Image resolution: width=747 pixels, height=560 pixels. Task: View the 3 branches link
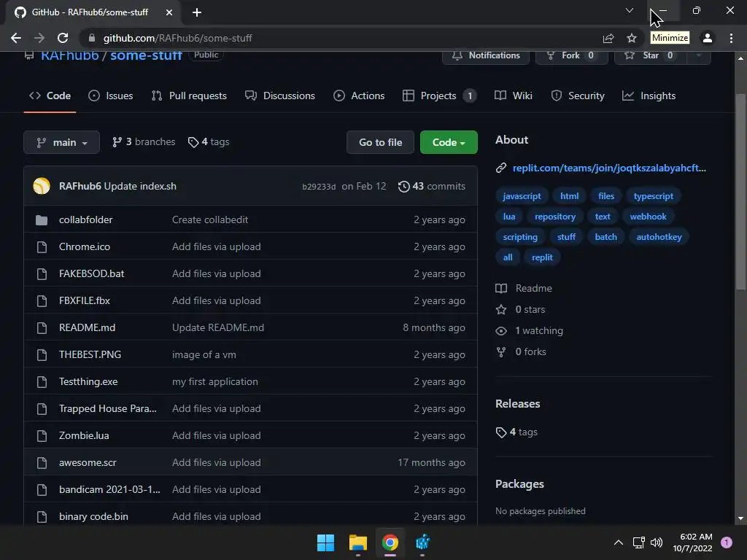(x=144, y=142)
